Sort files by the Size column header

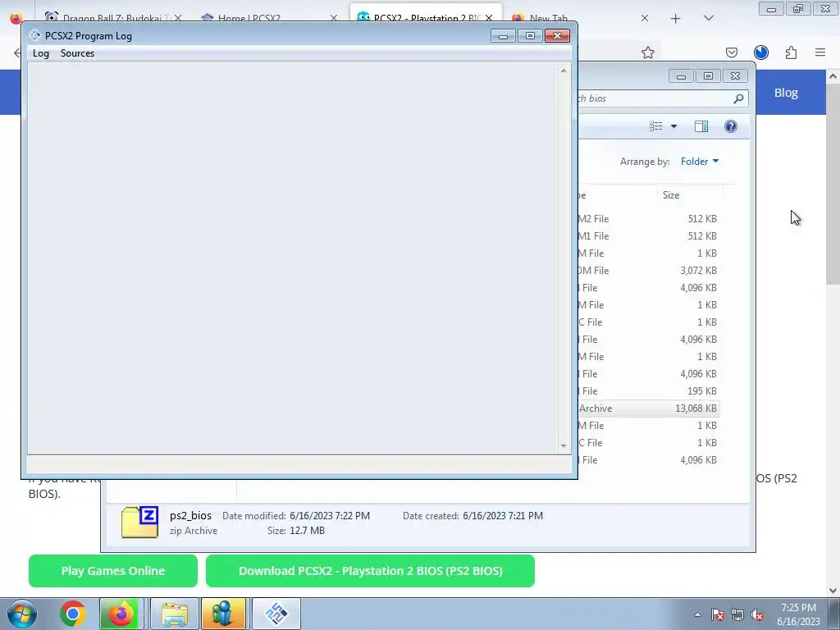(690, 195)
